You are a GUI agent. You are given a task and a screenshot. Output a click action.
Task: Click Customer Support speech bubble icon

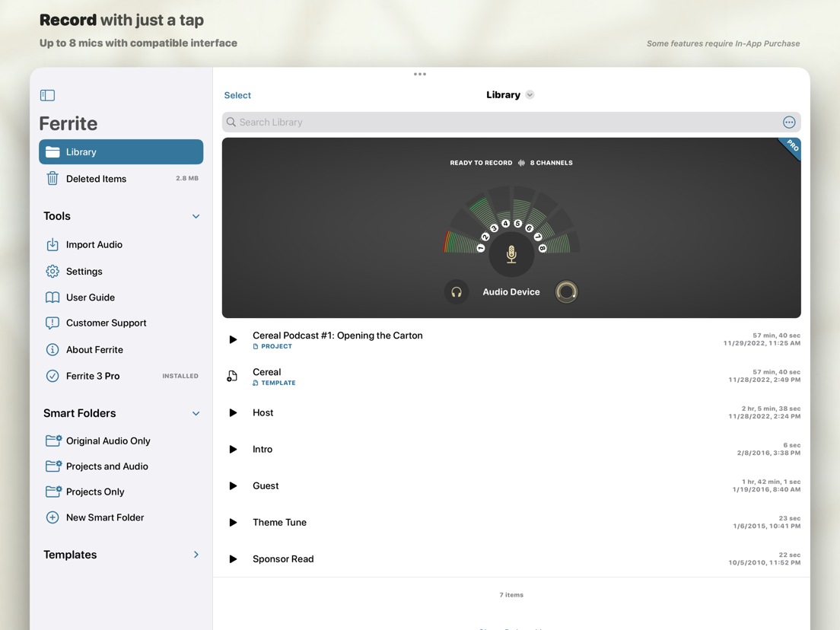(x=52, y=323)
